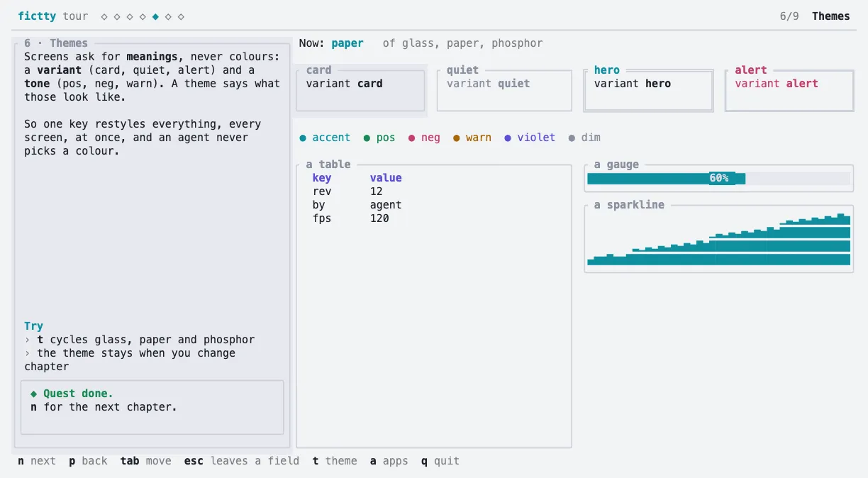Click the 'a table' panel title
Viewport: 868px width, 478px height.
(x=328, y=165)
